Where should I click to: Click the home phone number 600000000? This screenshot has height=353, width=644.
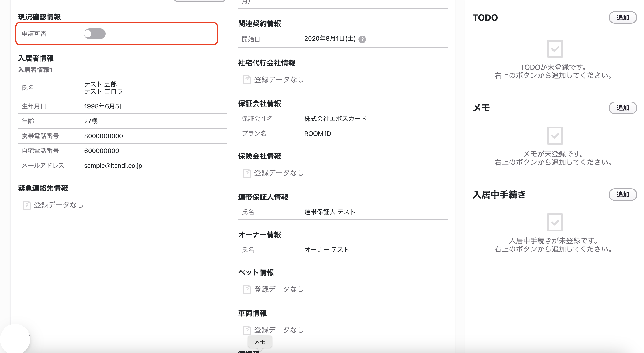coord(102,151)
